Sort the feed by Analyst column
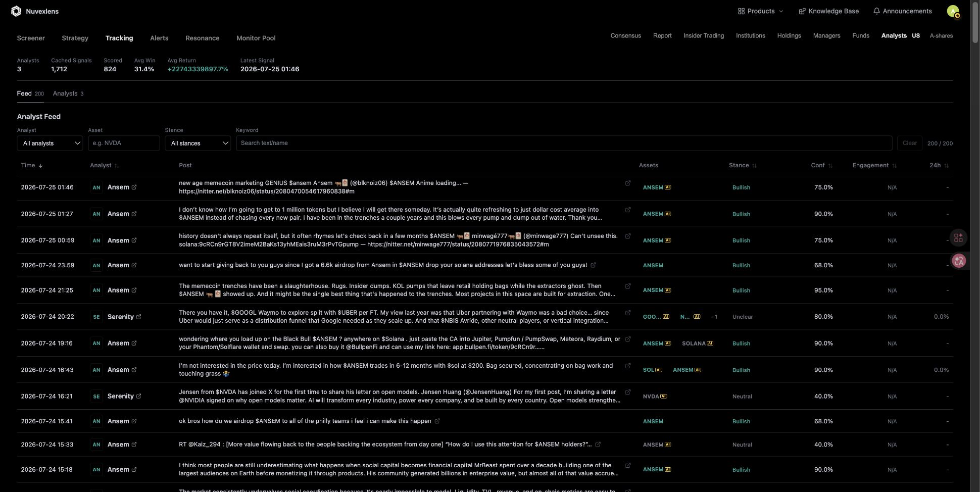Viewport: 980px width, 492px height. [x=117, y=166]
